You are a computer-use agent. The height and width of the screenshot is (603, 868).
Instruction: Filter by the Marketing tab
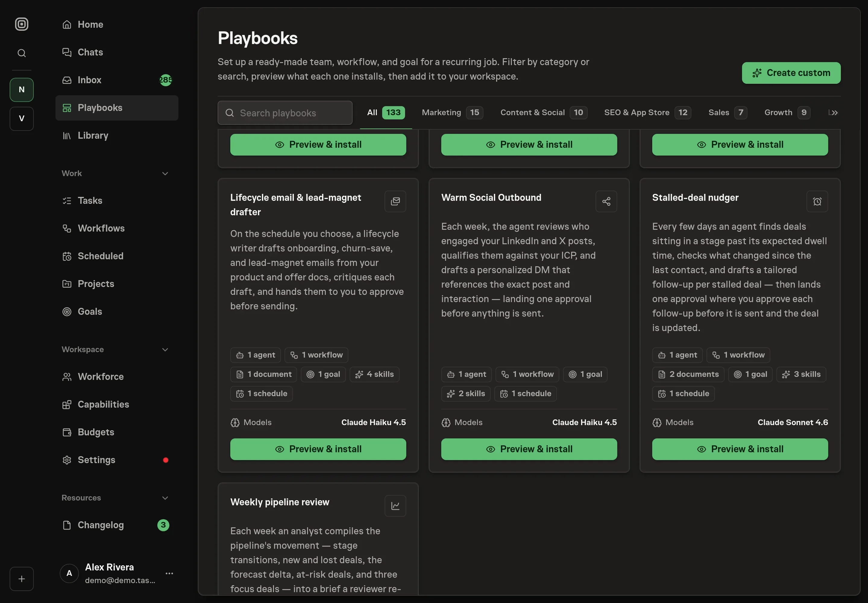pos(452,112)
